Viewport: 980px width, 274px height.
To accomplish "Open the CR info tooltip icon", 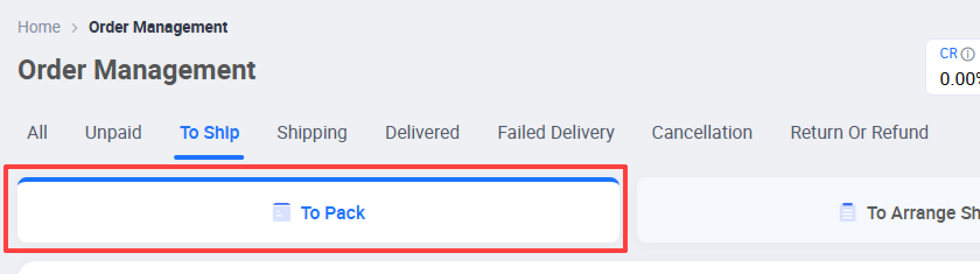I will (968, 54).
